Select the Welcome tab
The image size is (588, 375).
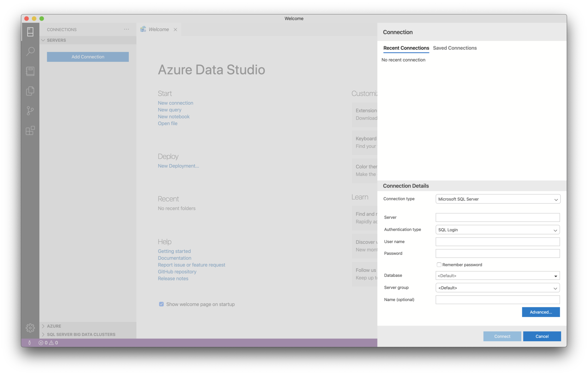click(158, 29)
